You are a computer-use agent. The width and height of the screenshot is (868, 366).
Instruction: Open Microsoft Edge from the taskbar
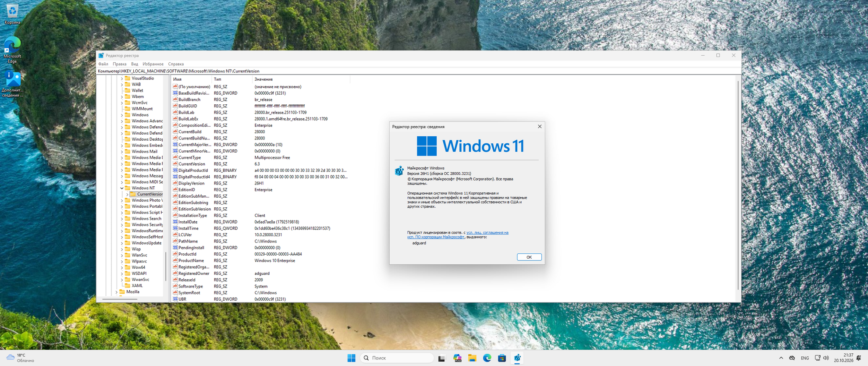point(487,358)
